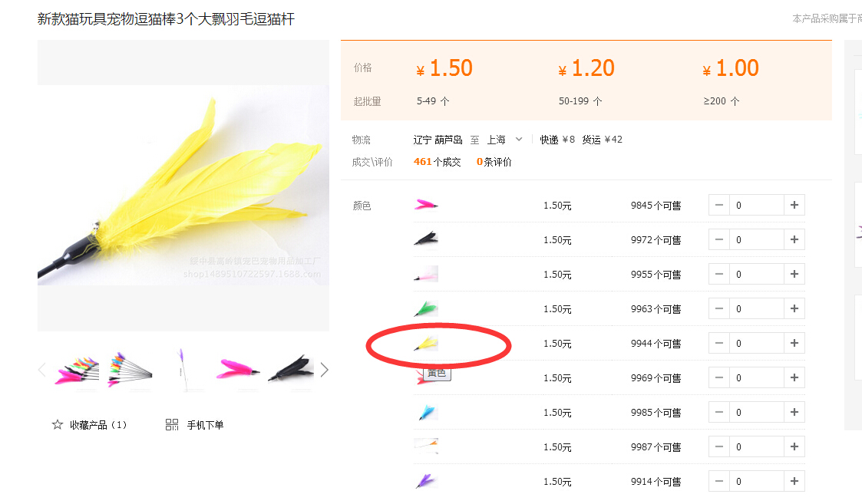This screenshot has height=504, width=862.
Task: Select the green feather color swatch
Action: 426,309
